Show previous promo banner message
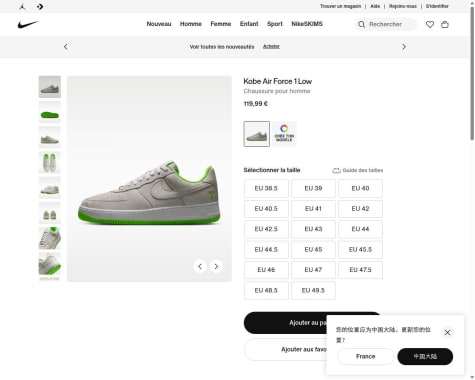 pos(66,47)
